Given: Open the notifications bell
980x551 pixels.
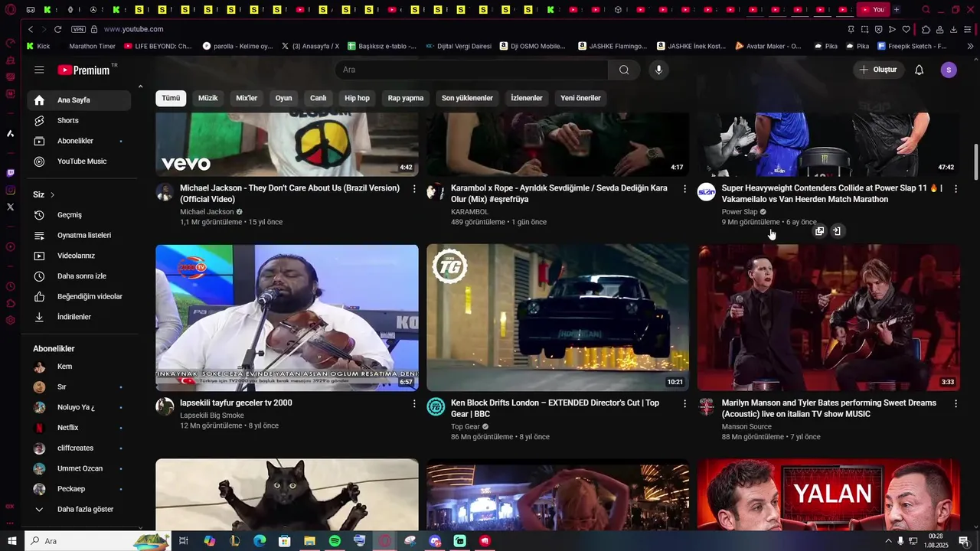Looking at the screenshot, I should point(919,70).
